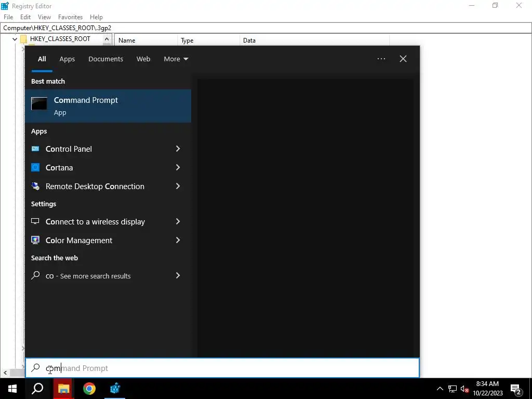Screen dimensions: 532x399
Task: Click the Cortana search result
Action: (108, 167)
